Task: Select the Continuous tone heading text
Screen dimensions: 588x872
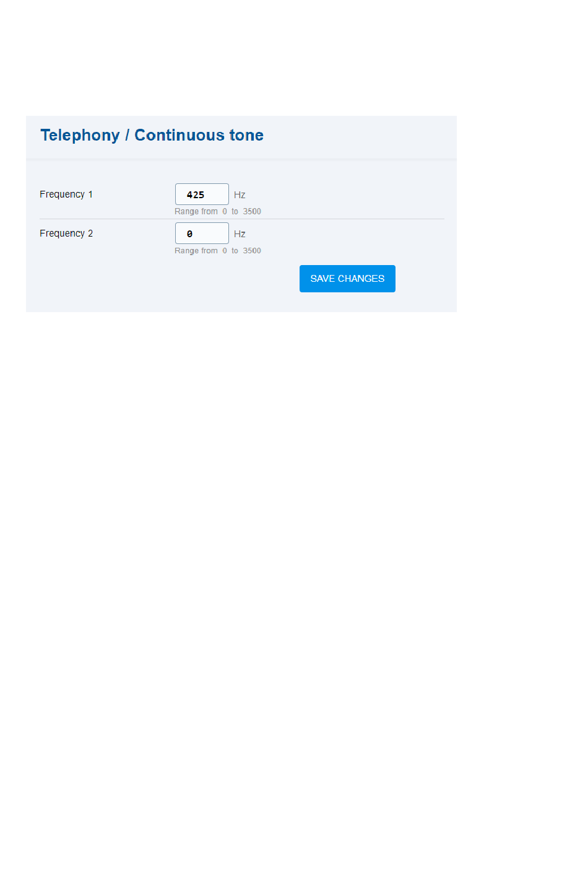Action: pyautogui.click(x=199, y=135)
